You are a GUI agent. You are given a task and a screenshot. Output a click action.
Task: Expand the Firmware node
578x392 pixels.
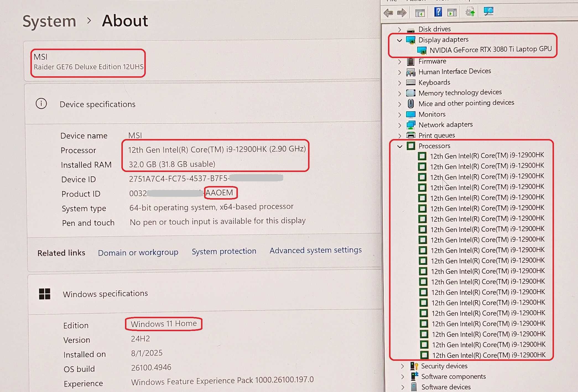pos(399,62)
